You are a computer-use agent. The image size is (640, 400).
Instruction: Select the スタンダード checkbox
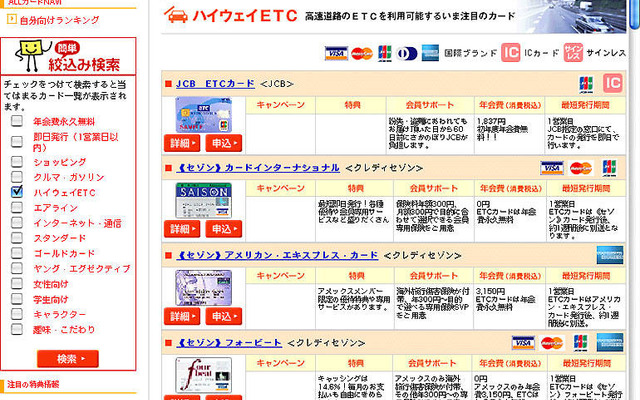tap(17, 238)
